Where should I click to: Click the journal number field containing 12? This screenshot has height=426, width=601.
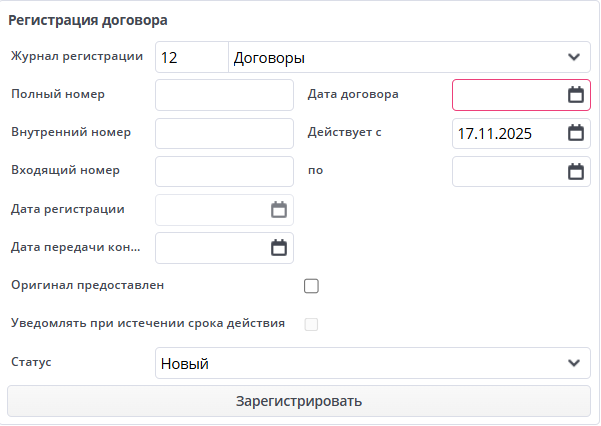pos(191,58)
